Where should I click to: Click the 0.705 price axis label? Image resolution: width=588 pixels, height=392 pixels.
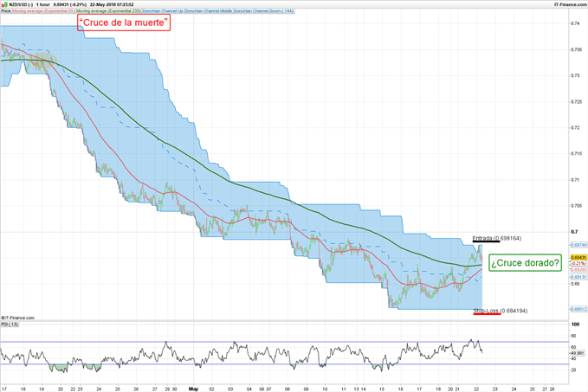click(577, 206)
